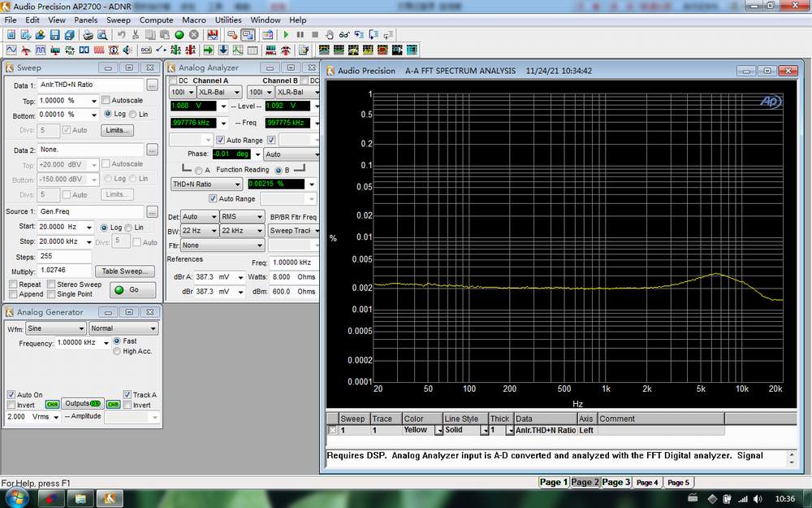Click the eyeglasses icon in the toolbar
This screenshot has width=812, height=508.
pos(343,35)
